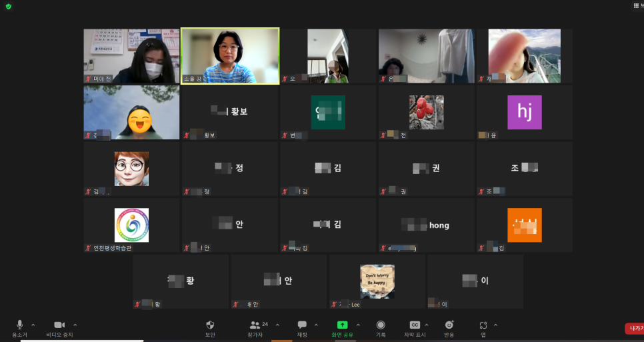The image size is (644, 342).
Task: Click muted mic icon on 미아 전 tile
Action: tap(88, 79)
